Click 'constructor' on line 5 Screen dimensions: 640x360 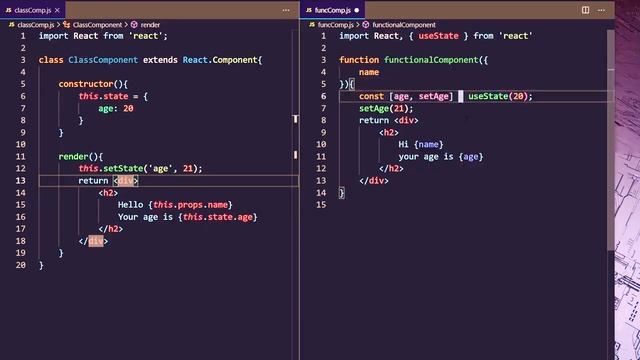(x=85, y=84)
